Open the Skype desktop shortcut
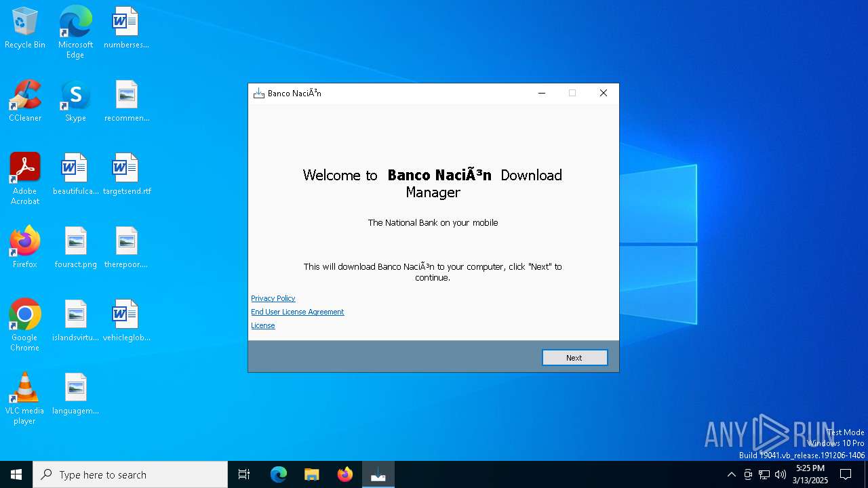Image resolution: width=868 pixels, height=488 pixels. click(75, 101)
